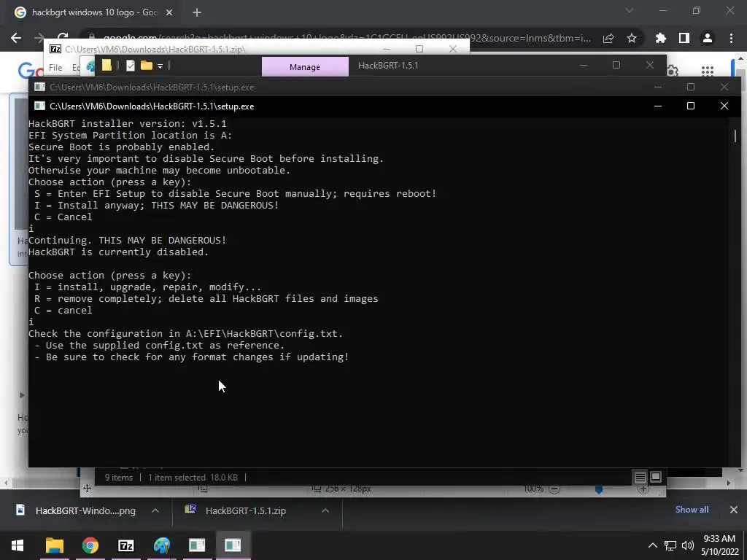
Task: Open Chrome Extensions puzzle icon
Action: tap(661, 38)
